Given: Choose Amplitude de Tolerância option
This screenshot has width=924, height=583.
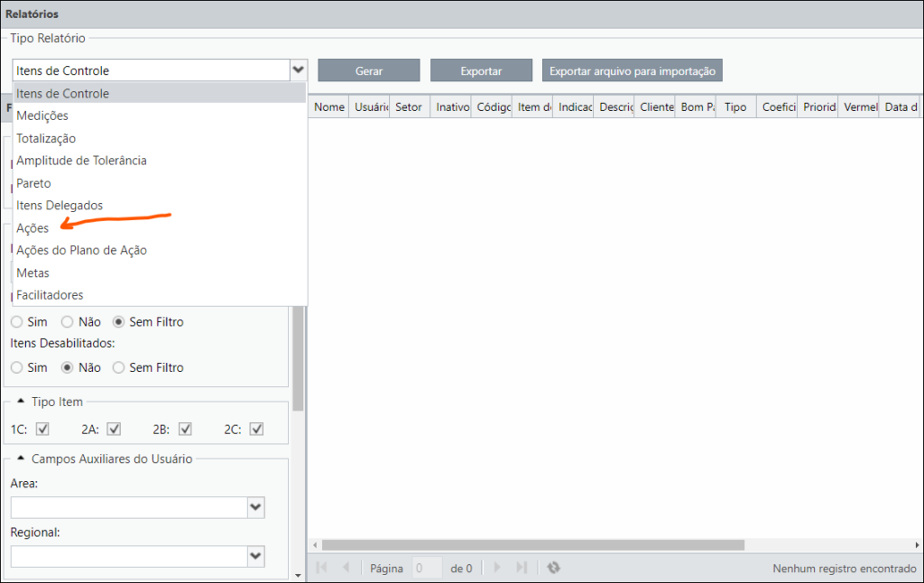Looking at the screenshot, I should click(159, 161).
